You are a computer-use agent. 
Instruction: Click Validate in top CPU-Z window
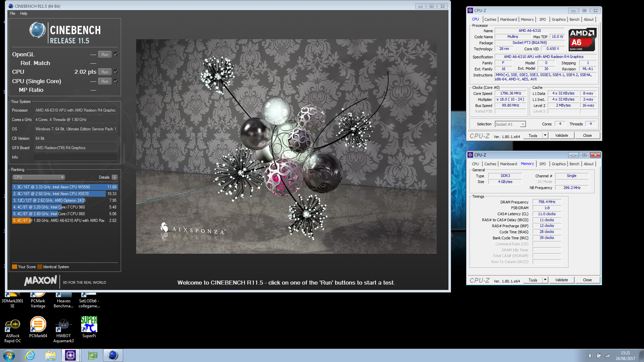[x=561, y=135]
